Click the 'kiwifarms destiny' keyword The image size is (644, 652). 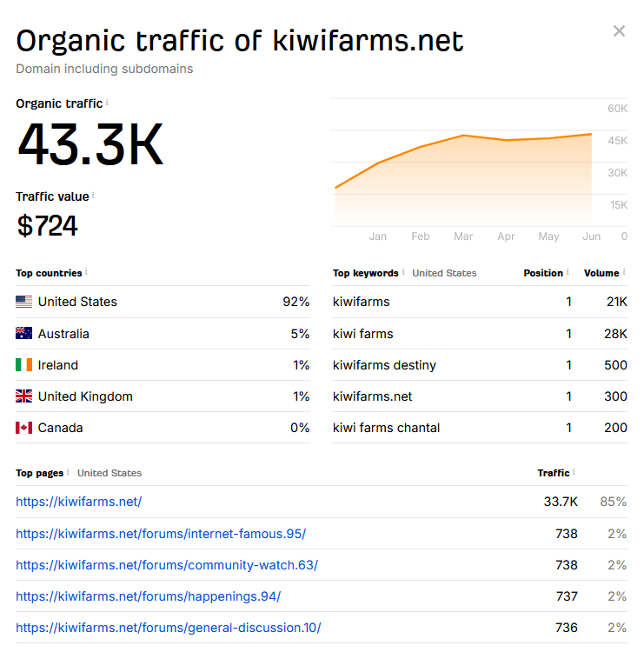coord(384,365)
